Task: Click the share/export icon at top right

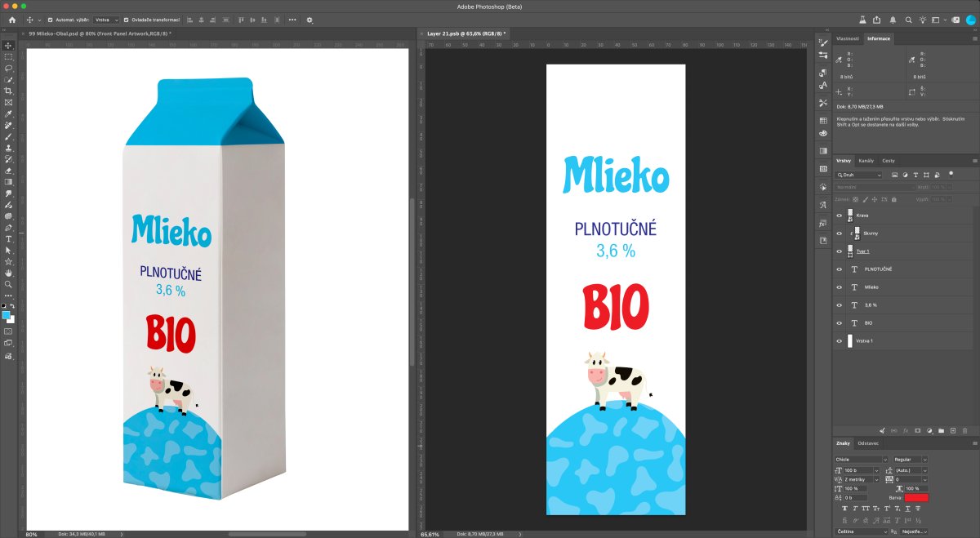Action: coord(876,20)
